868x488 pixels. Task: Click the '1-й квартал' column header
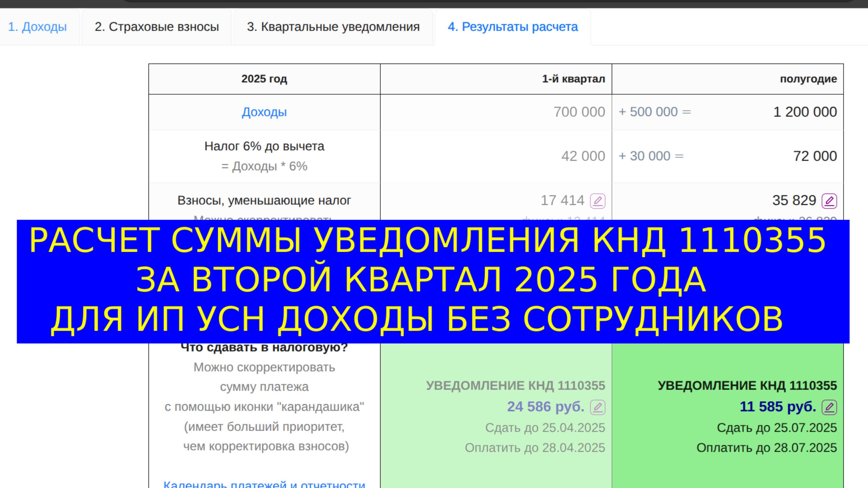(573, 79)
